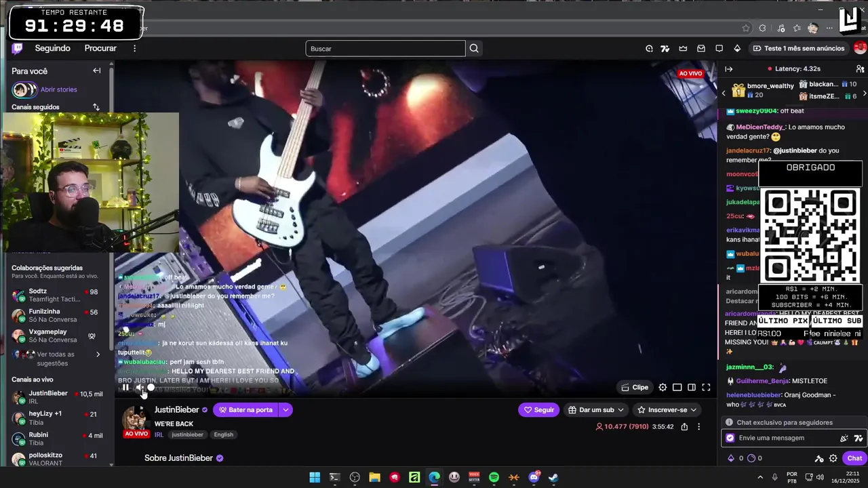Open the Vxgameplay suggested channel
This screenshot has height=488, width=868.
pos(56,335)
